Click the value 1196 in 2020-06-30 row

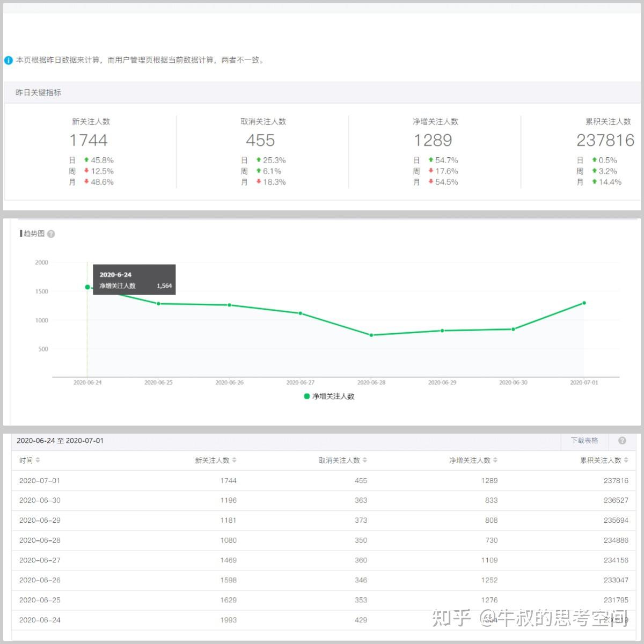(228, 500)
